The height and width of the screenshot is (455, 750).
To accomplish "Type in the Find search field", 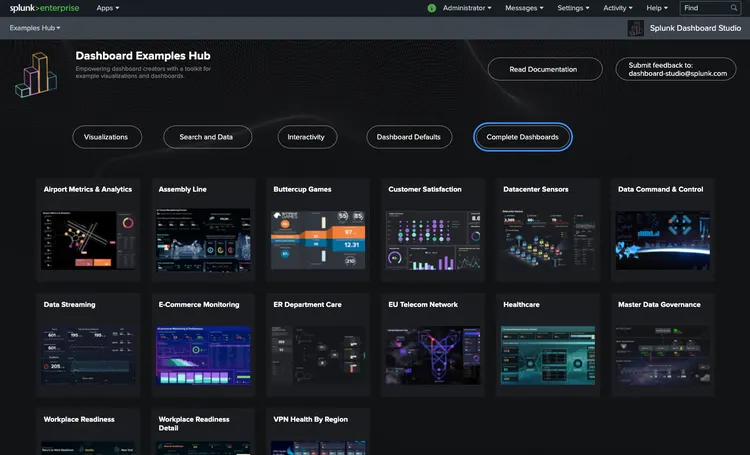I will pos(703,8).
